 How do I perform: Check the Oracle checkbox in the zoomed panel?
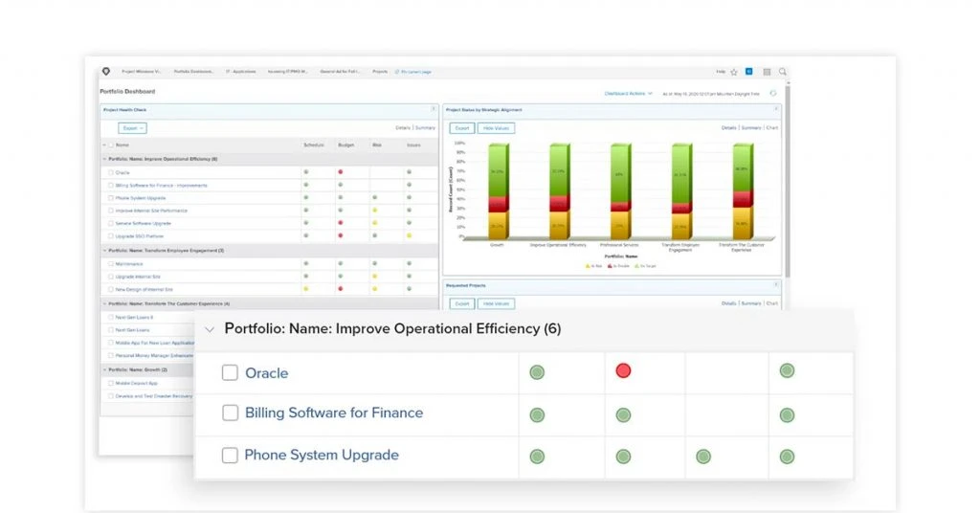click(230, 373)
